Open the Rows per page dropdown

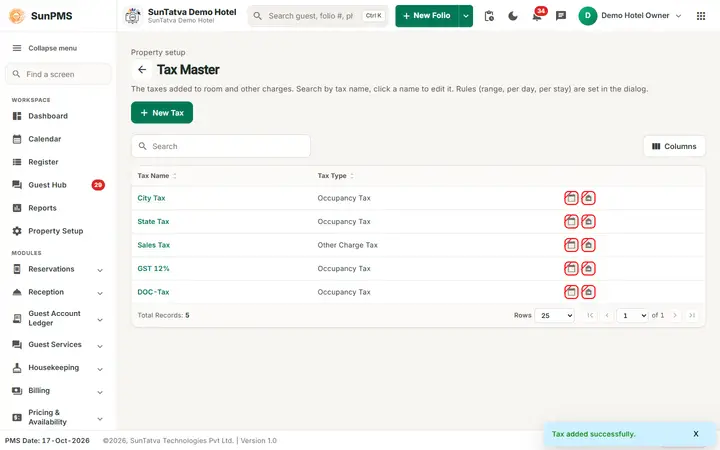[x=554, y=315]
